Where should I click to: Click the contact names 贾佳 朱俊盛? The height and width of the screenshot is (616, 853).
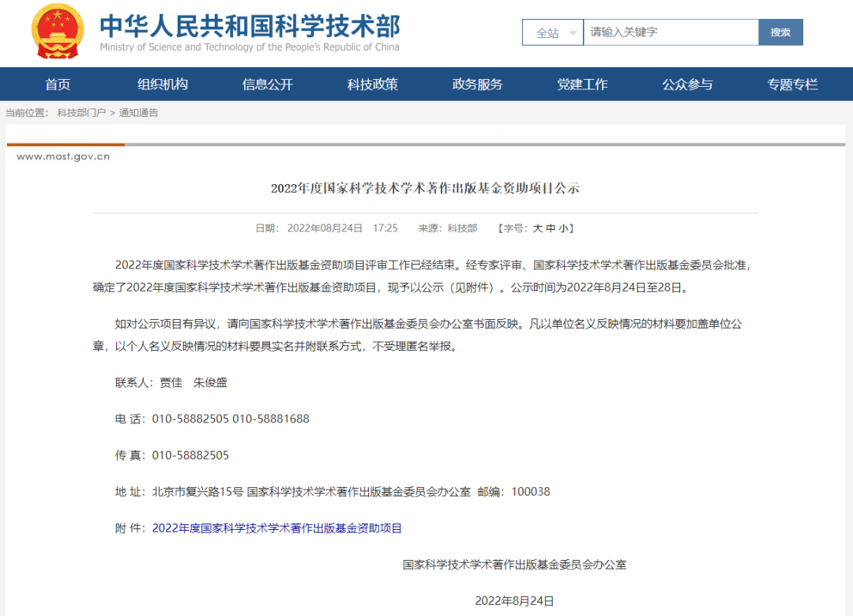(x=194, y=382)
